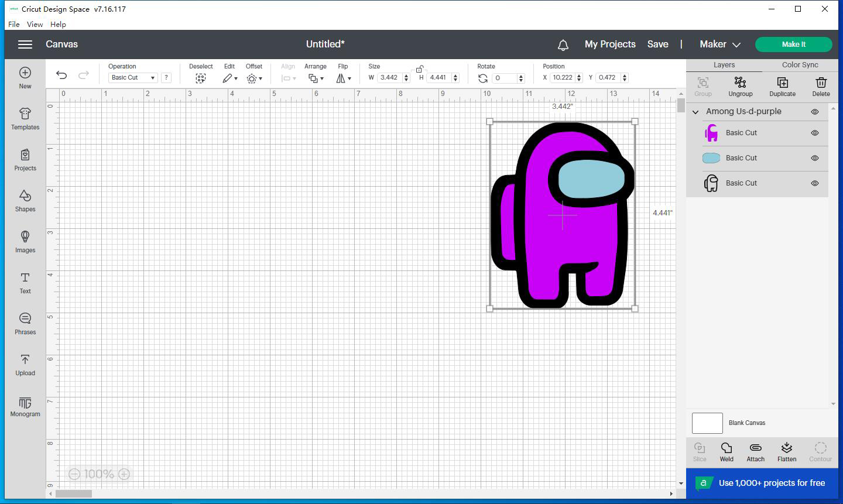This screenshot has width=843, height=504.
Task: Zoom out the canvas
Action: pyautogui.click(x=74, y=474)
